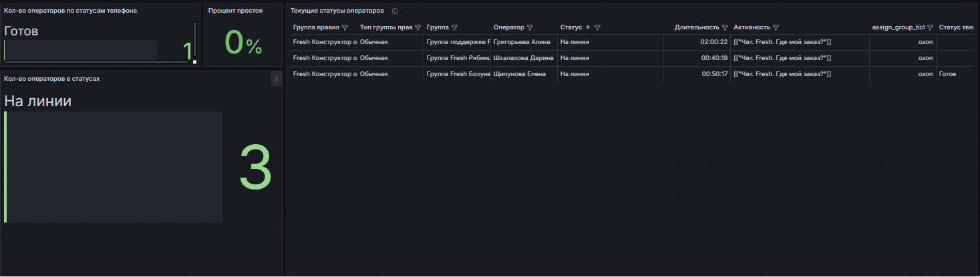
Task: Click filter icon of Группа column
Action: 454,28
